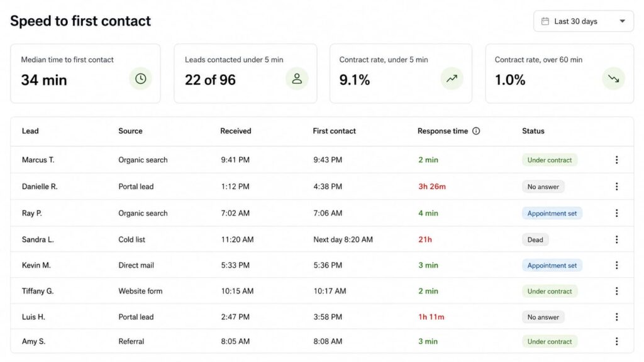Click the 9:41 PM received time
Image resolution: width=644 pixels, height=362 pixels.
pyautogui.click(x=235, y=160)
